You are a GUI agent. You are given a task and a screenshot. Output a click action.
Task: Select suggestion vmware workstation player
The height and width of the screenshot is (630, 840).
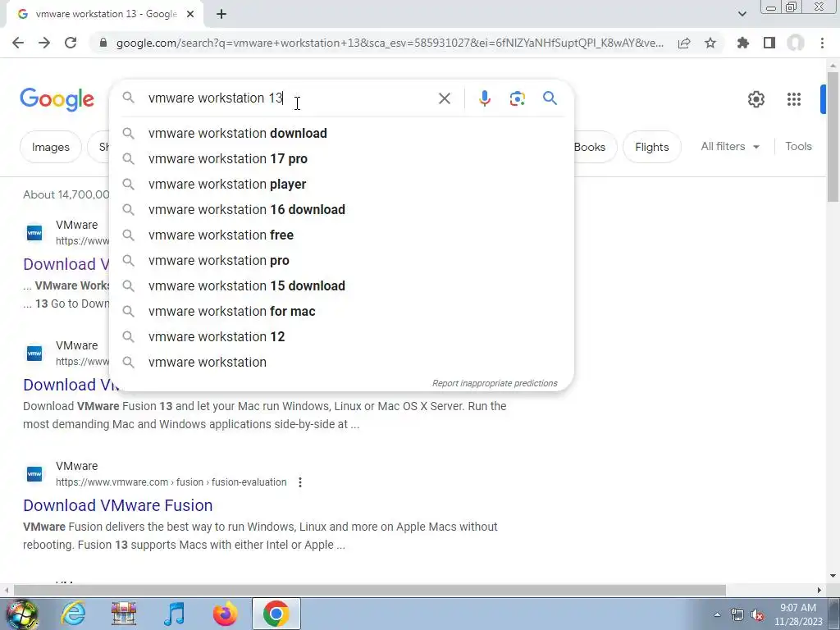tap(341, 185)
